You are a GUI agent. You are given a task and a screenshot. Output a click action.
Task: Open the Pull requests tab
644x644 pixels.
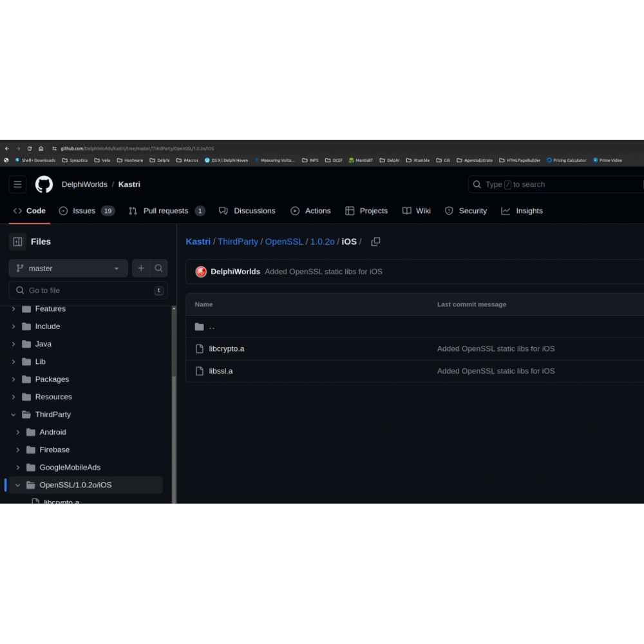[x=166, y=211]
